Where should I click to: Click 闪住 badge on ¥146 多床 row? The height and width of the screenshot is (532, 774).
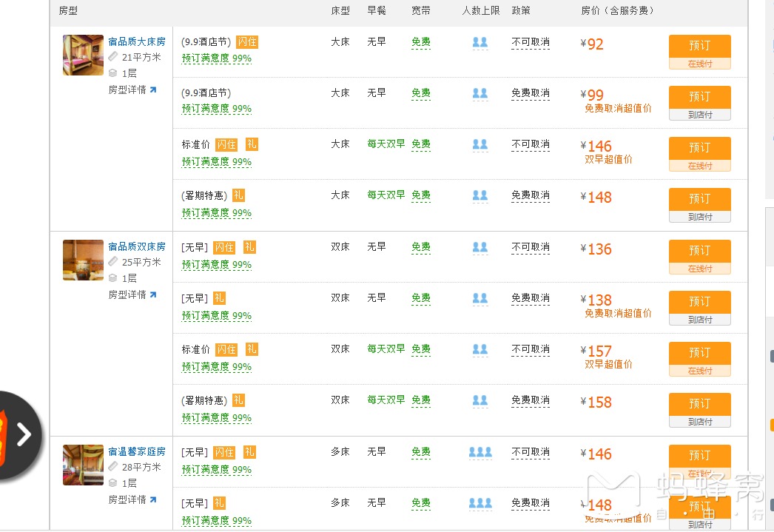(224, 452)
